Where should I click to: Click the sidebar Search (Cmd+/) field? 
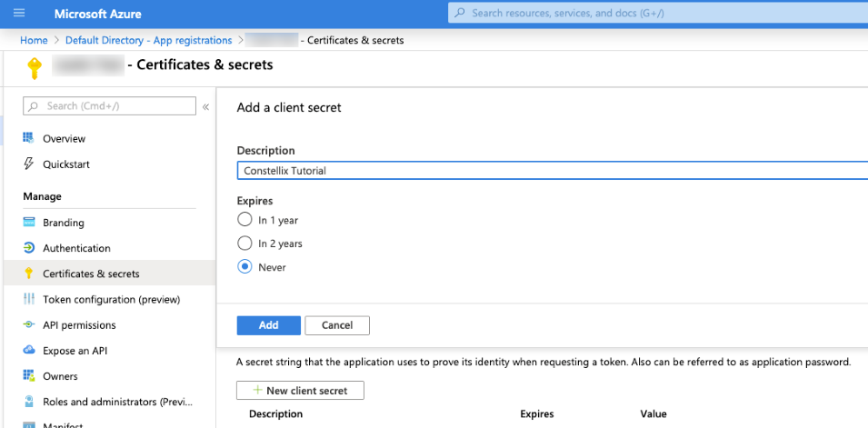[110, 105]
